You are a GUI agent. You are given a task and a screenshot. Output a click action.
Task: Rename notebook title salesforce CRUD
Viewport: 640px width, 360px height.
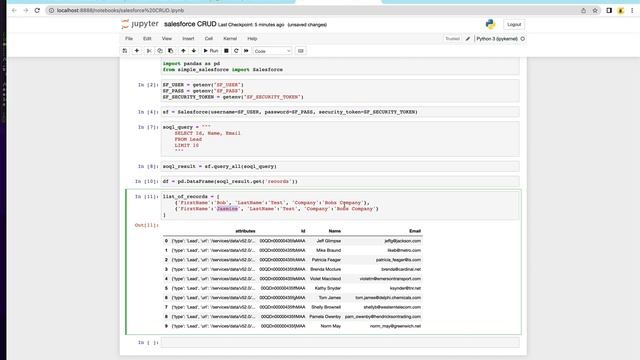(190, 24)
